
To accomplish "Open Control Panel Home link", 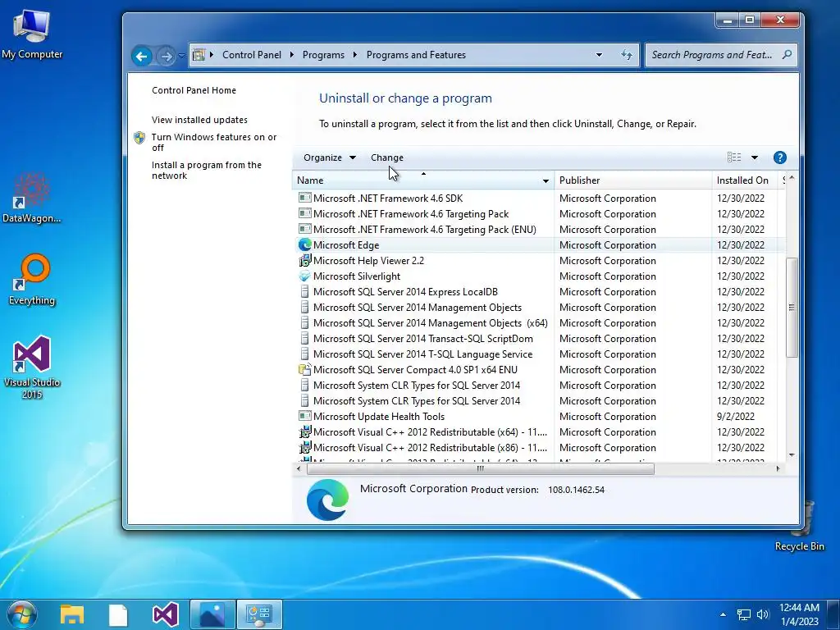I will (194, 90).
